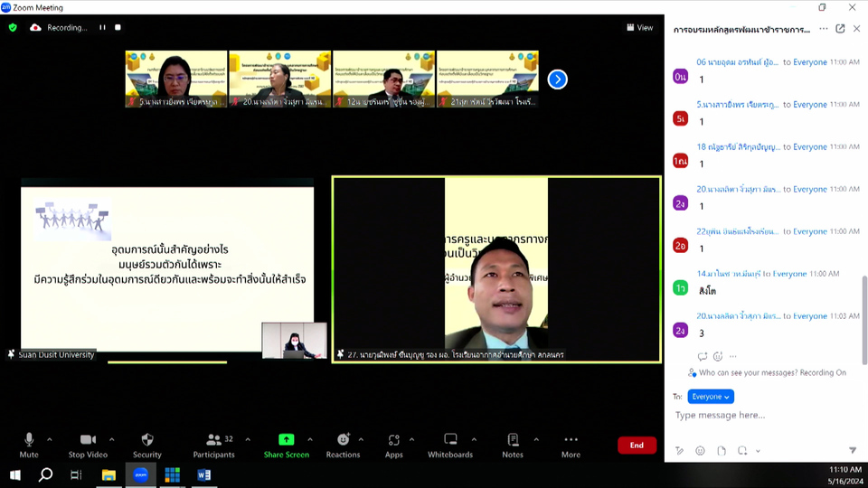
Task: Open Windows search on taskbar
Action: (45, 474)
